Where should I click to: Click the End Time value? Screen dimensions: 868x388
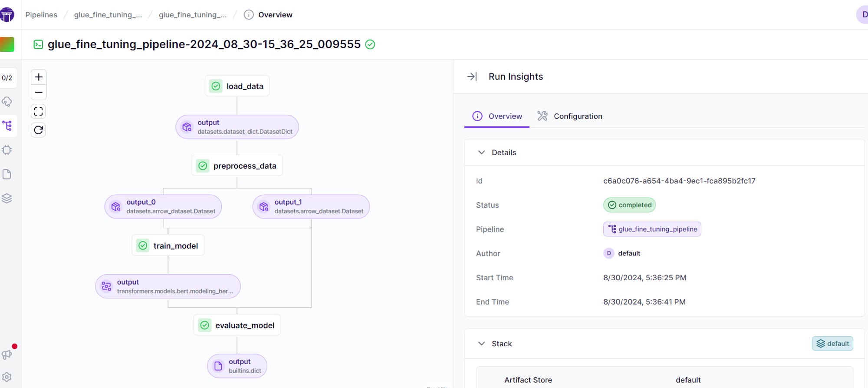pos(644,302)
